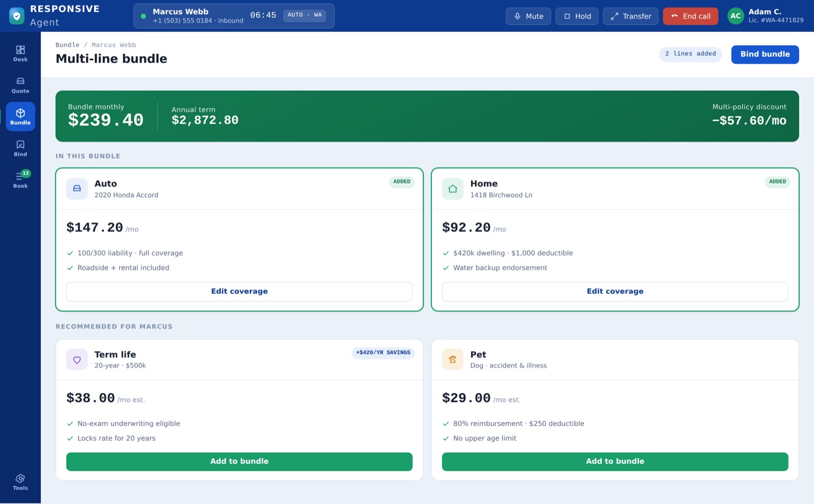Click the AC user avatar

(736, 16)
